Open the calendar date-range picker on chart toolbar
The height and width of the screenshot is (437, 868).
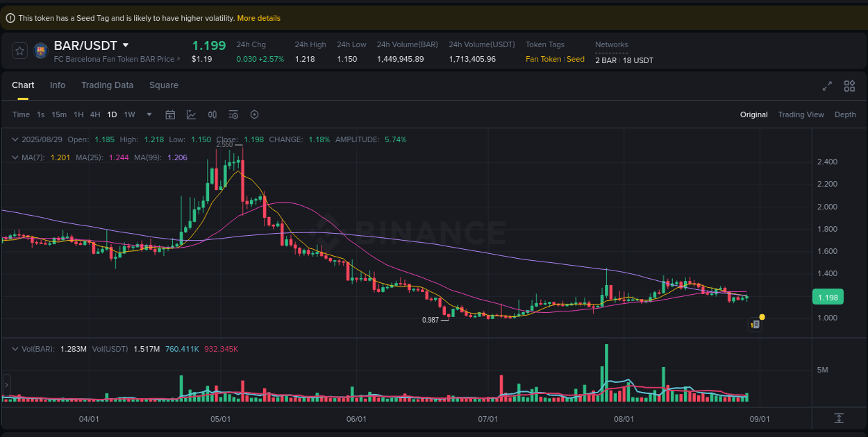[x=170, y=114]
